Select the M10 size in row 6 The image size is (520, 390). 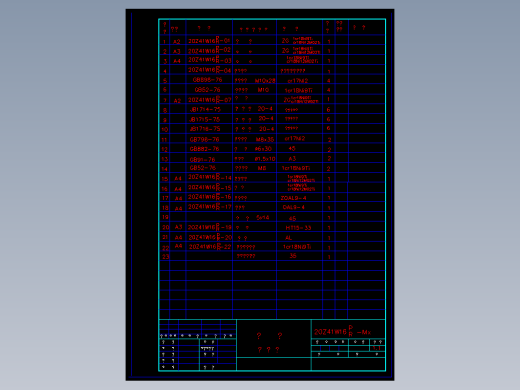[x=263, y=90]
